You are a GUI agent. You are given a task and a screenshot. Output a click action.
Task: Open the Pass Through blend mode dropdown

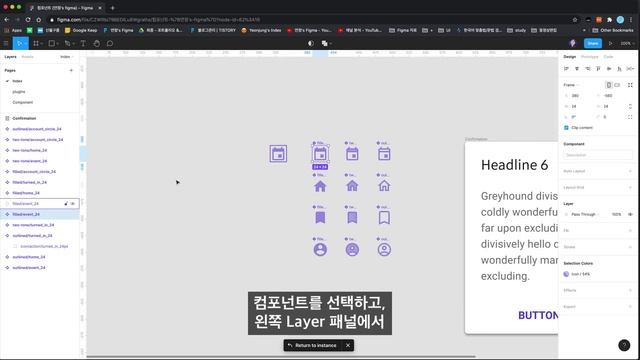[585, 214]
